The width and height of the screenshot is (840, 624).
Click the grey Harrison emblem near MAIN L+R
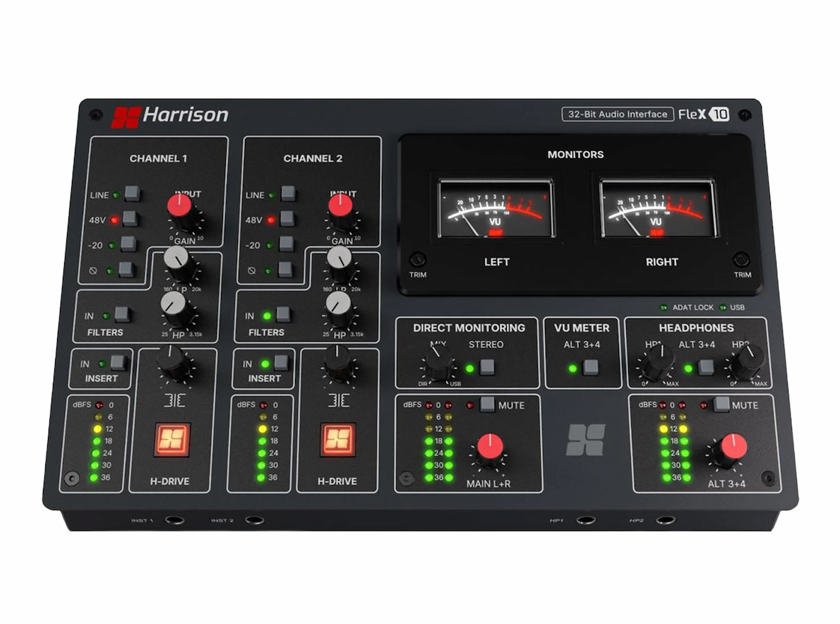point(586,440)
